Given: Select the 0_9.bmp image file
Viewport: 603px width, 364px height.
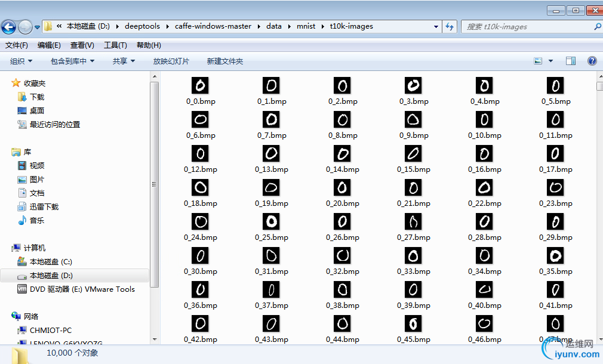Looking at the screenshot, I should (x=413, y=119).
